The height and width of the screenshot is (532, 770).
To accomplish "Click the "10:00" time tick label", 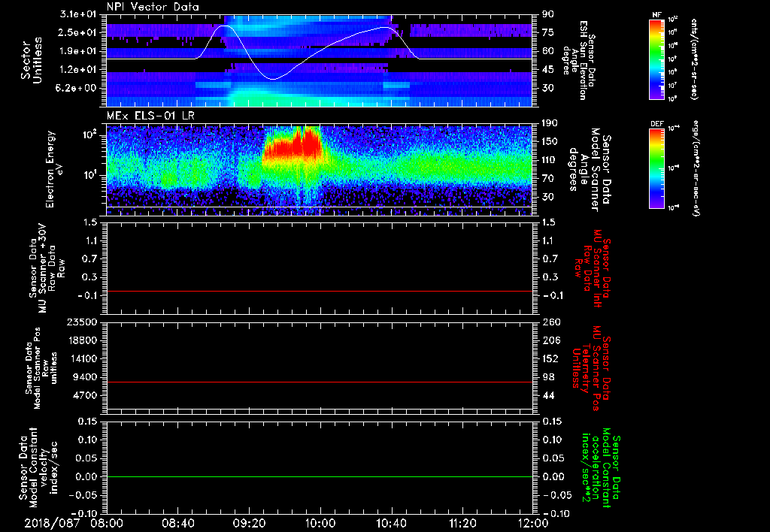I will 320,524.
